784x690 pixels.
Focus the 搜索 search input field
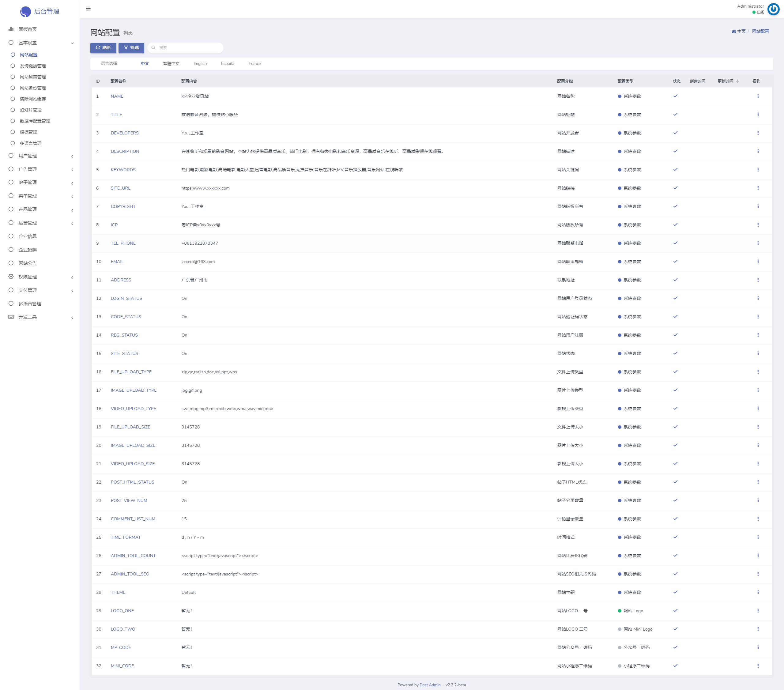click(185, 48)
